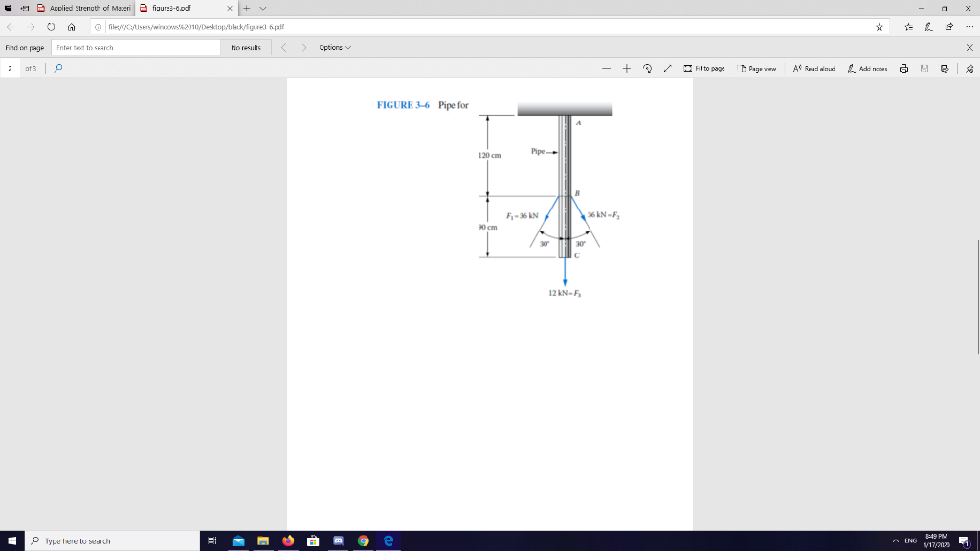Rotate the PDF page
The width and height of the screenshot is (980, 551).
647,69
